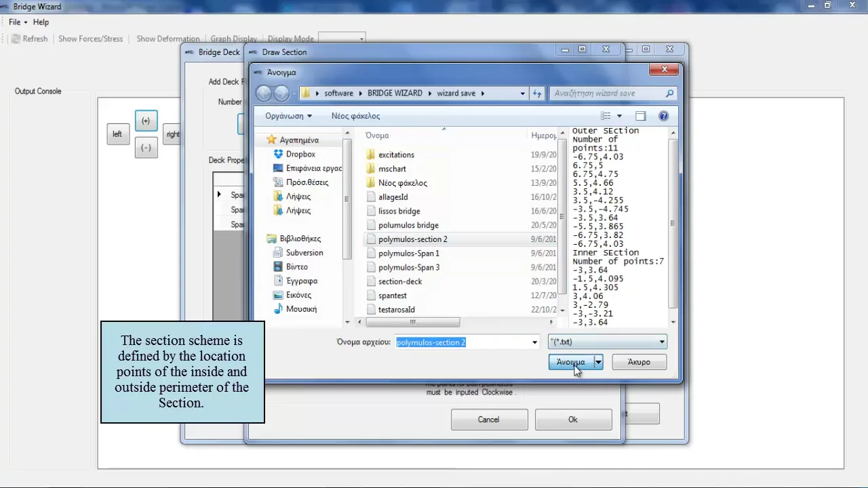Image resolution: width=868 pixels, height=488 pixels.
Task: Click the preview pane vertical scrollbar
Action: [x=673, y=223]
